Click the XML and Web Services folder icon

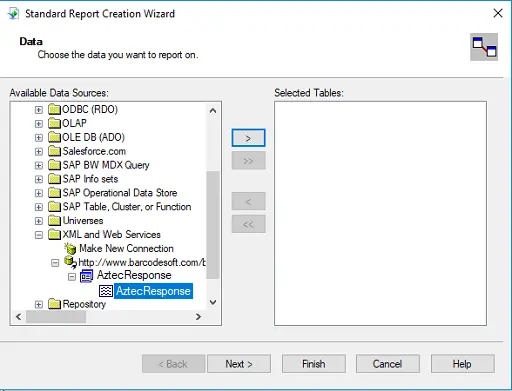click(x=54, y=235)
